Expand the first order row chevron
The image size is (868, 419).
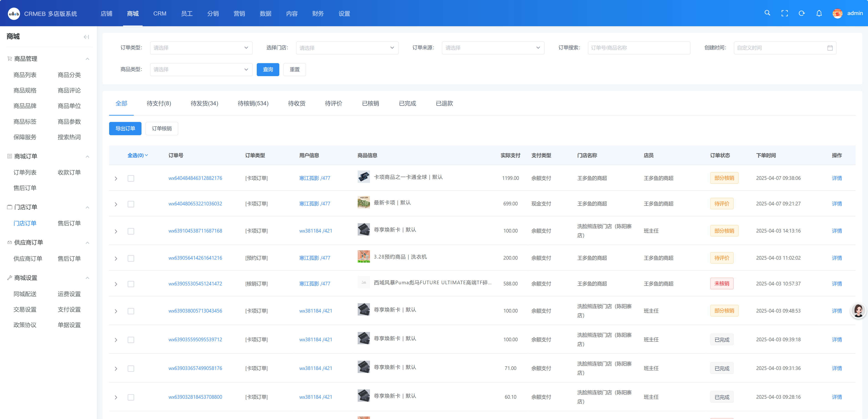(116, 178)
